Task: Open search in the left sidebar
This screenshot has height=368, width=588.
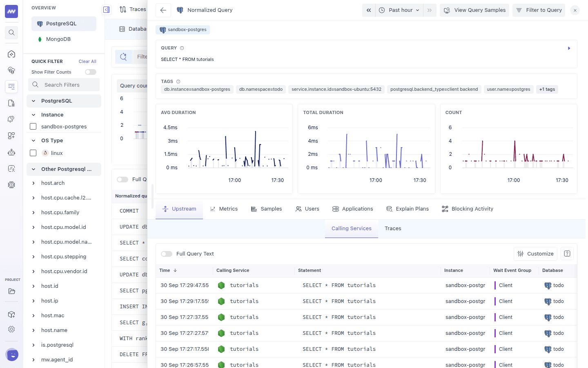Action: (11, 33)
